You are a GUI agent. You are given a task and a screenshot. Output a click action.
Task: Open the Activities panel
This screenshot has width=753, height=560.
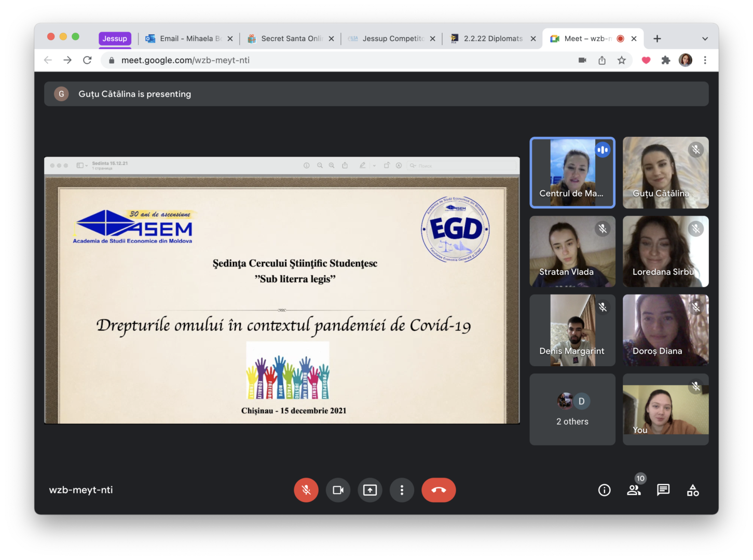pyautogui.click(x=693, y=490)
